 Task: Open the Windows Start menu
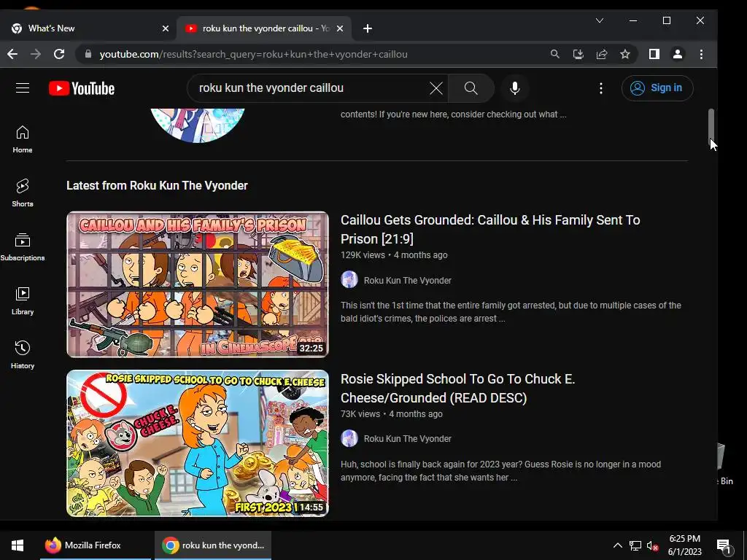point(18,545)
